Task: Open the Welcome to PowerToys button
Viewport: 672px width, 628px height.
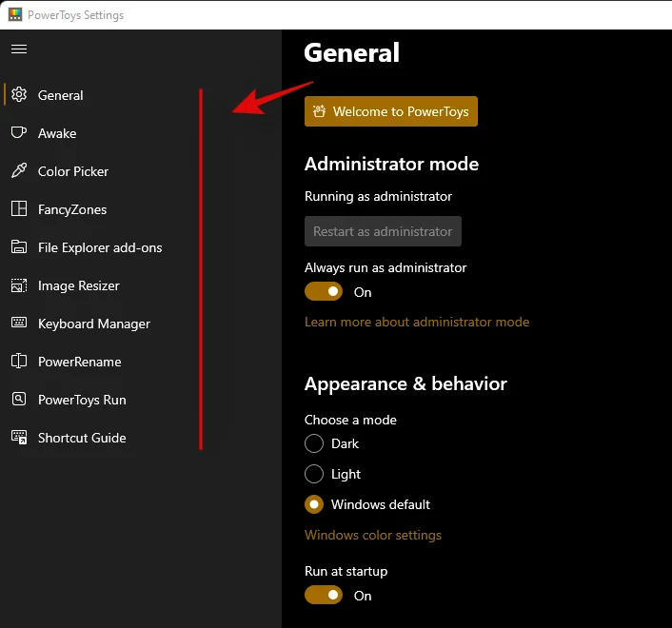Action: tap(391, 111)
